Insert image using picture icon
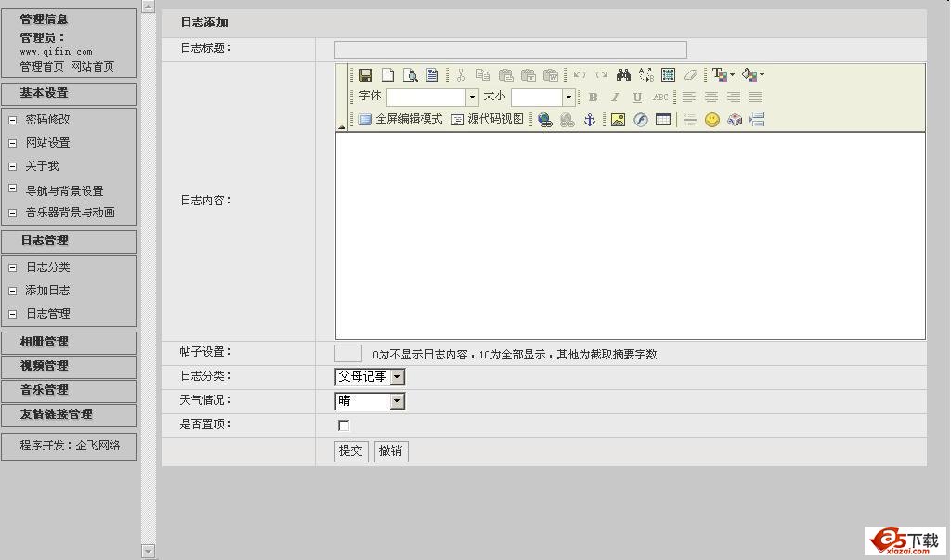The image size is (951, 560). pos(618,120)
